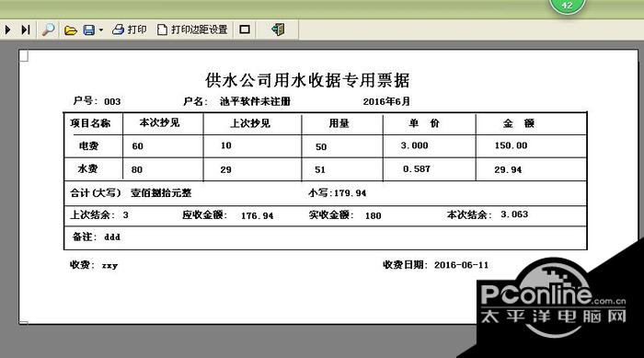Click amount 150.00
The height and width of the screenshot is (358, 644).
(x=511, y=145)
